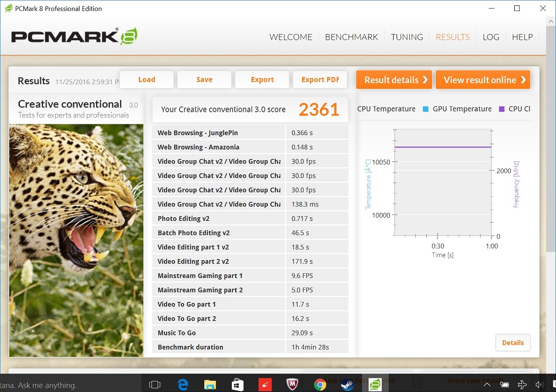Select 'Web Browsing - Amazonia' row label
This screenshot has width=556, height=392.
click(x=198, y=147)
